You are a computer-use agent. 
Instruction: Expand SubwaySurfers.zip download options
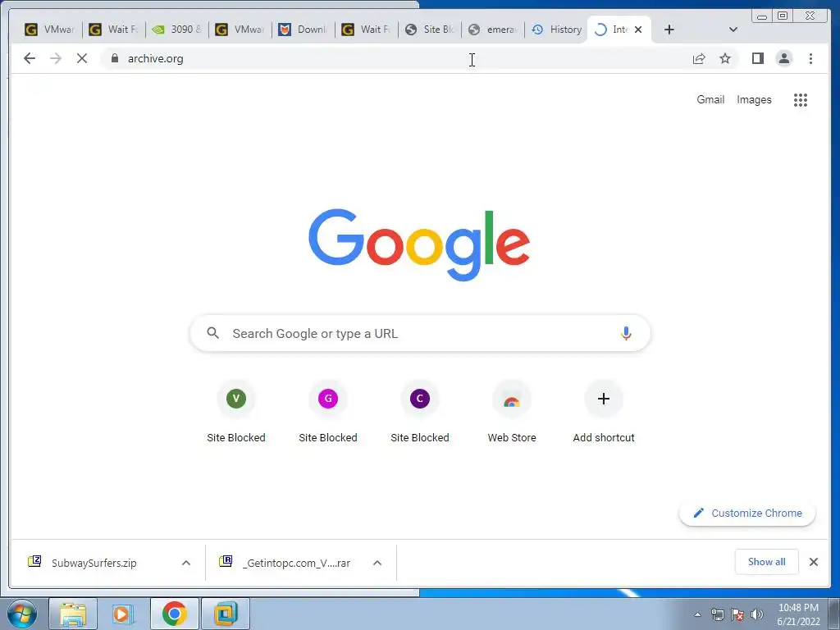point(186,563)
